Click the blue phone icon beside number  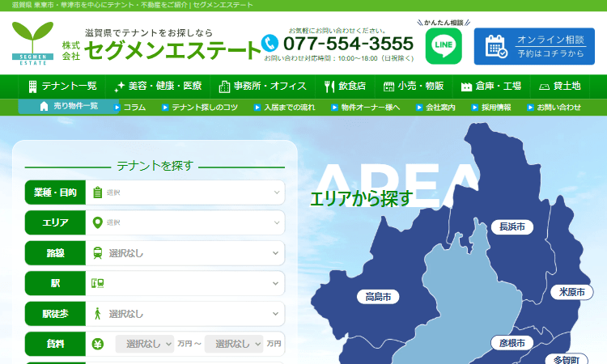pyautogui.click(x=271, y=42)
